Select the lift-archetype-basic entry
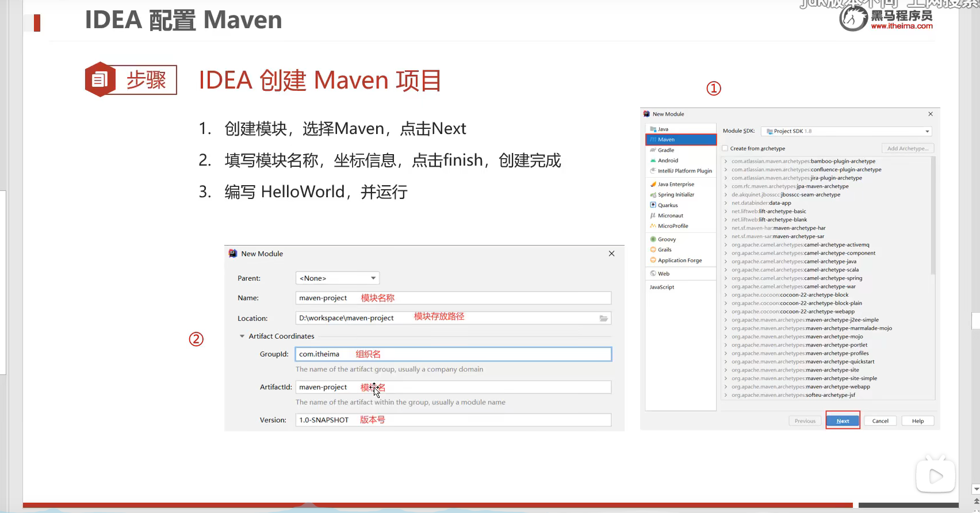 (769, 212)
